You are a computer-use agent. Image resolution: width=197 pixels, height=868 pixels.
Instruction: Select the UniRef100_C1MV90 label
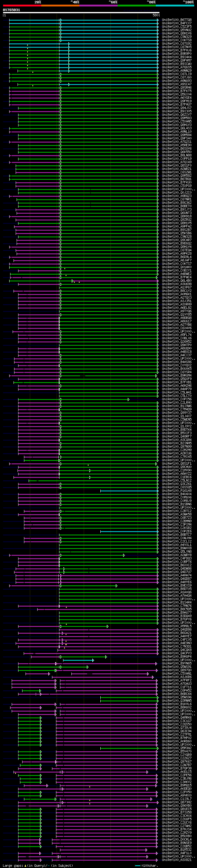(177, 470)
